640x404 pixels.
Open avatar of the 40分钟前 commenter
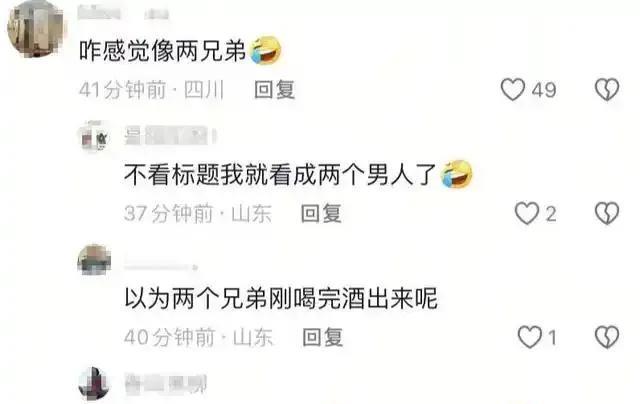[94, 260]
